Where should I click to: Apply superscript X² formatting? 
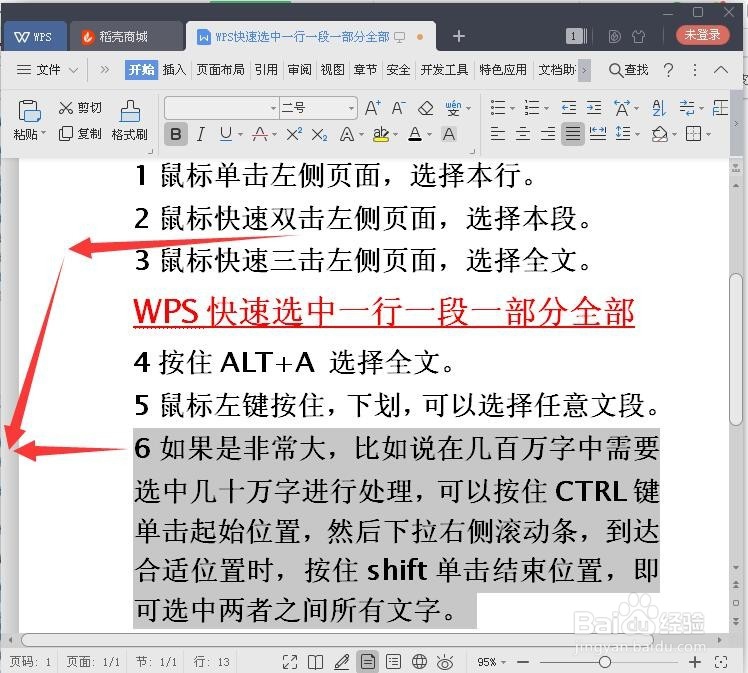coord(294,135)
